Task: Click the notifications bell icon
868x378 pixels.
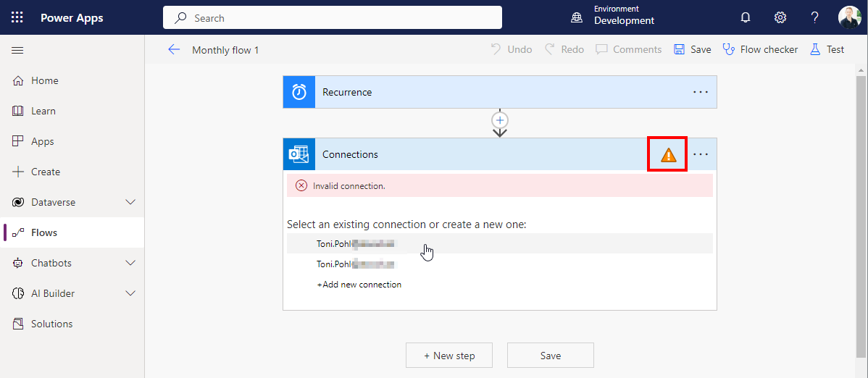Action: coord(746,17)
